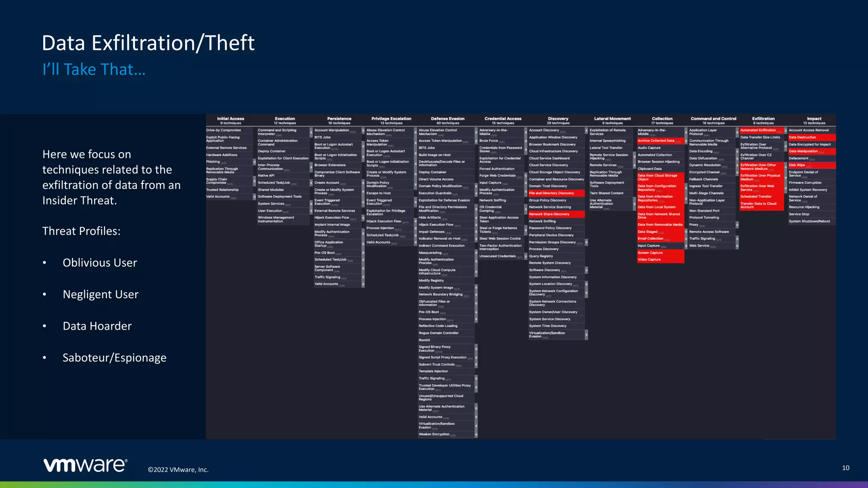Select highlighted Email Collection cell
Viewport: 868px width, 488px height.
(x=660, y=238)
